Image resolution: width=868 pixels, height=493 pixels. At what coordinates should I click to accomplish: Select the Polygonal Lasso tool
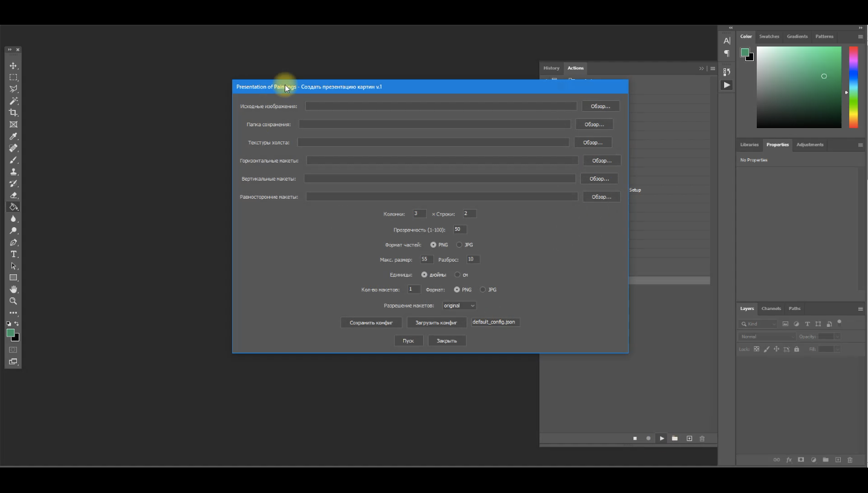pyautogui.click(x=13, y=89)
